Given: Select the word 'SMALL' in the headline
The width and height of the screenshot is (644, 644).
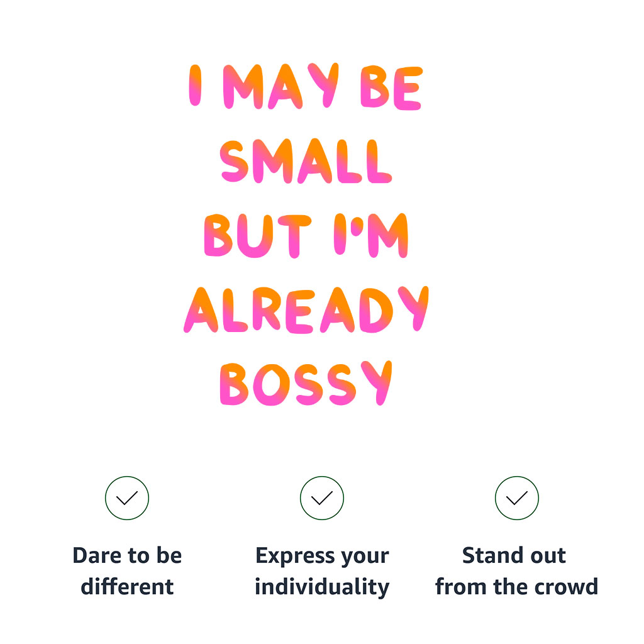Looking at the screenshot, I should [306, 161].
